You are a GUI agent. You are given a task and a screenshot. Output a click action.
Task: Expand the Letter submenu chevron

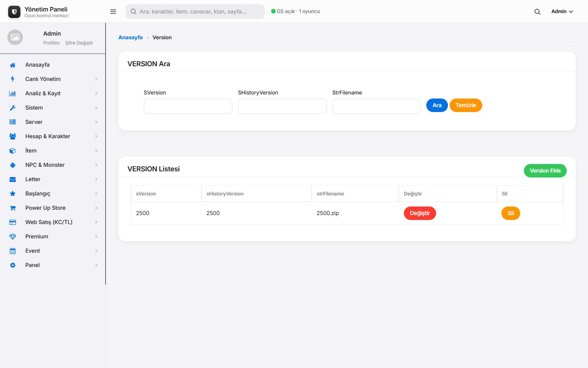96,180
